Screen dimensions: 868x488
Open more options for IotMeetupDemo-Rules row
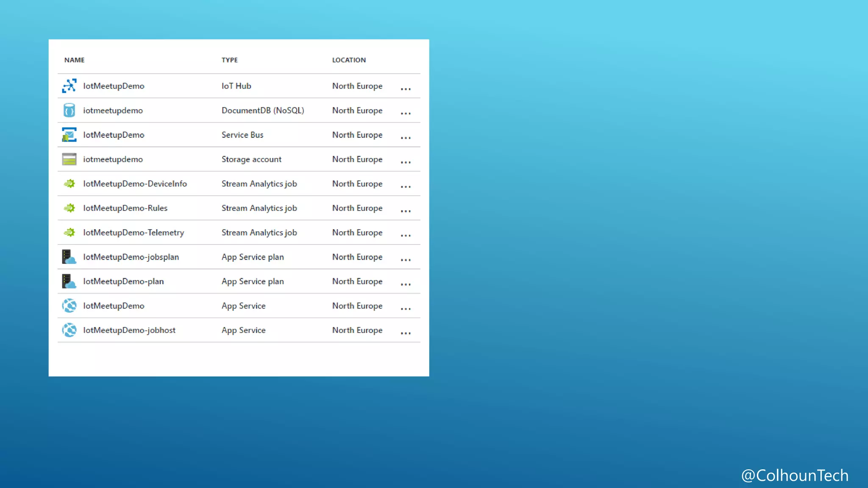[x=406, y=211]
